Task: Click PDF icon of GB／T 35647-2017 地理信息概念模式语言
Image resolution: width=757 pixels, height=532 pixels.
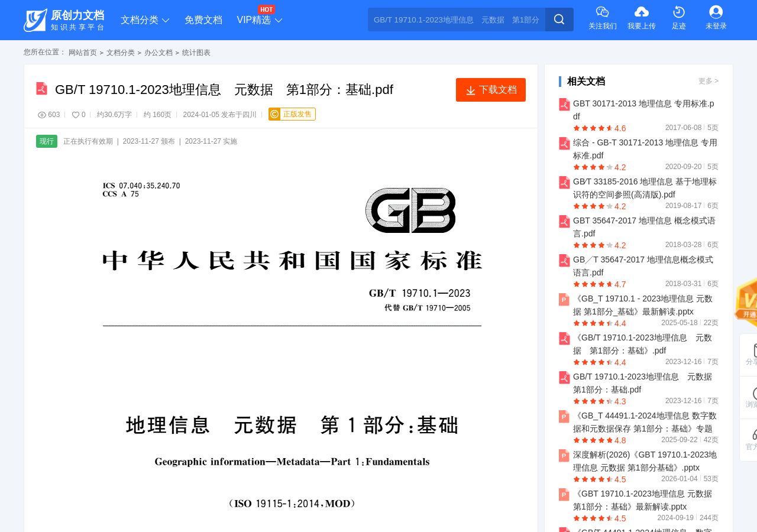Action: (x=565, y=261)
